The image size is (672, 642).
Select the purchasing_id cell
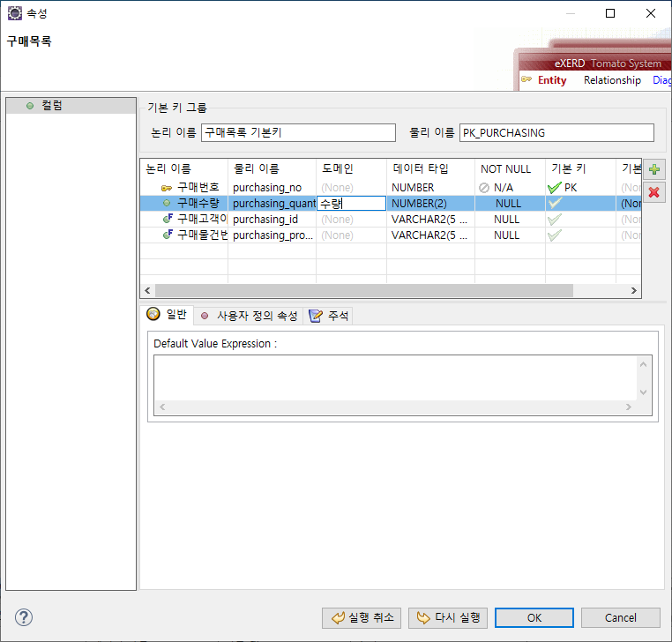point(273,219)
